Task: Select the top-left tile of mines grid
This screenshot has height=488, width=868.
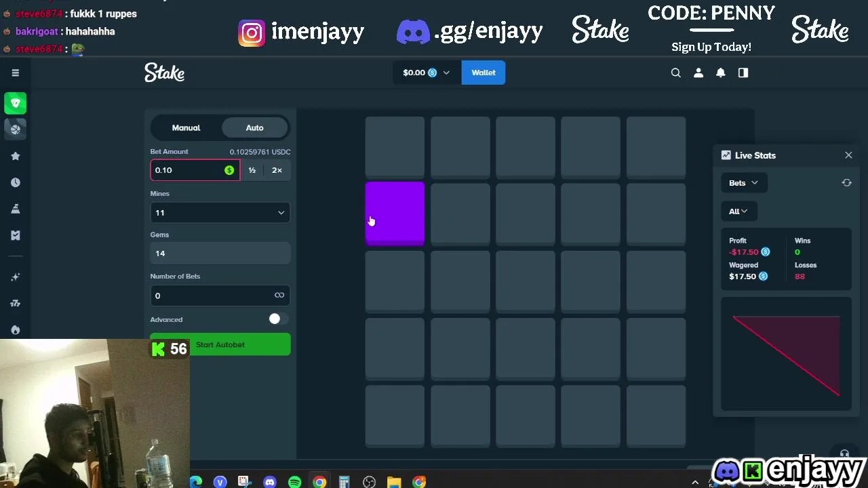Action: (x=395, y=148)
